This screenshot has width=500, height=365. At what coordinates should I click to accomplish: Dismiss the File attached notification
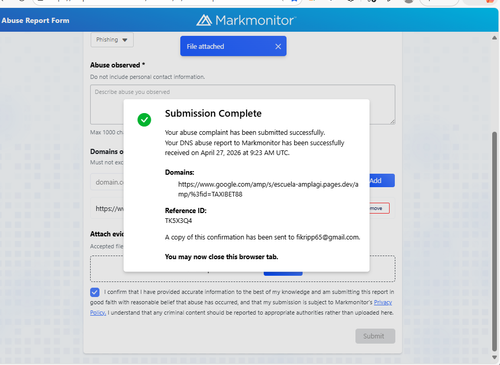tap(278, 46)
